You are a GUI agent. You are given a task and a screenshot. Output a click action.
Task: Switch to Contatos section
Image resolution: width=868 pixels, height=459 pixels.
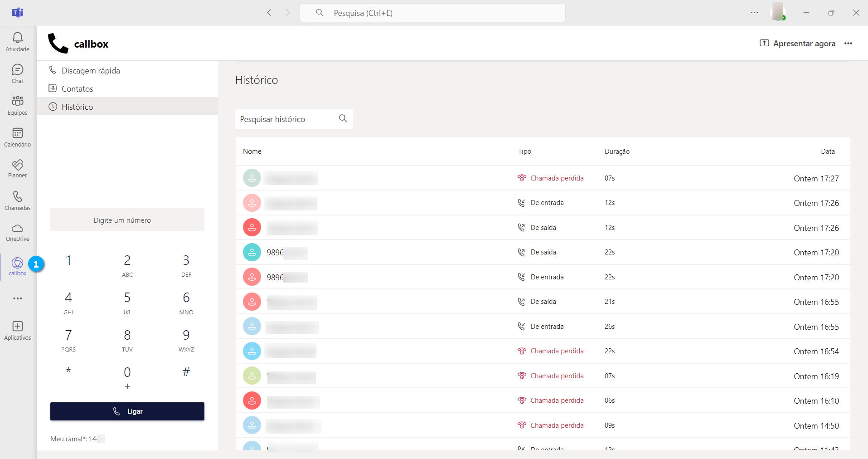click(77, 89)
